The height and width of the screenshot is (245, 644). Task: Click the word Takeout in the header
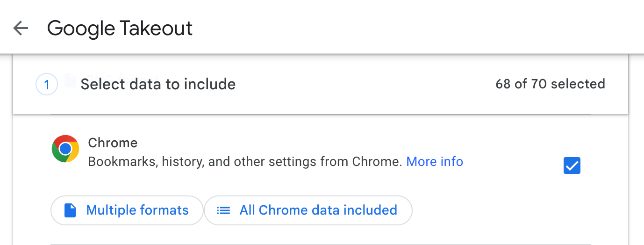(x=156, y=29)
